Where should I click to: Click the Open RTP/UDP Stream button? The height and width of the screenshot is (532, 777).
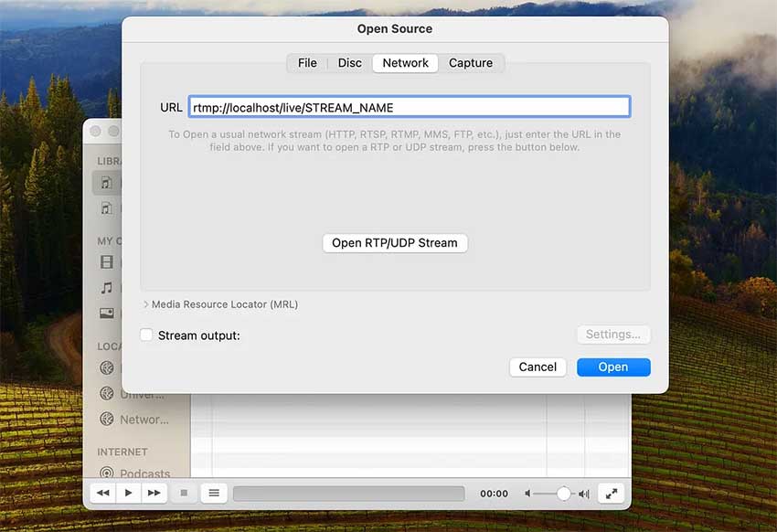coord(395,243)
